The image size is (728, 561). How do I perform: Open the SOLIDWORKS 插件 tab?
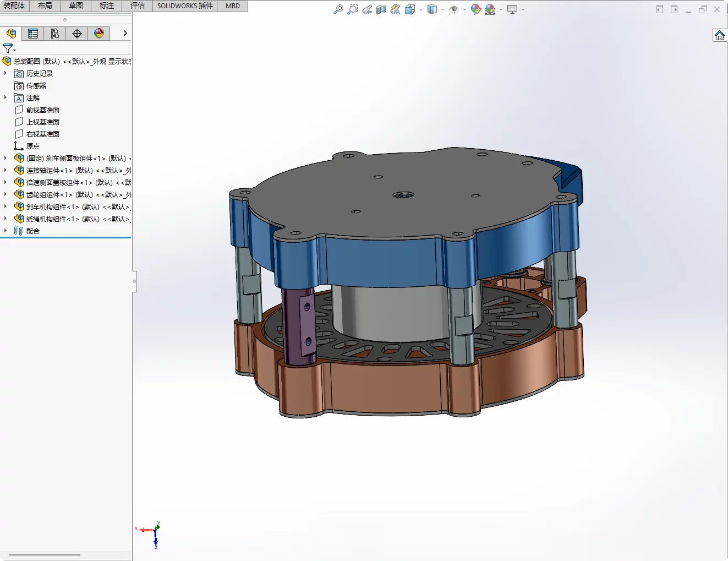[185, 6]
